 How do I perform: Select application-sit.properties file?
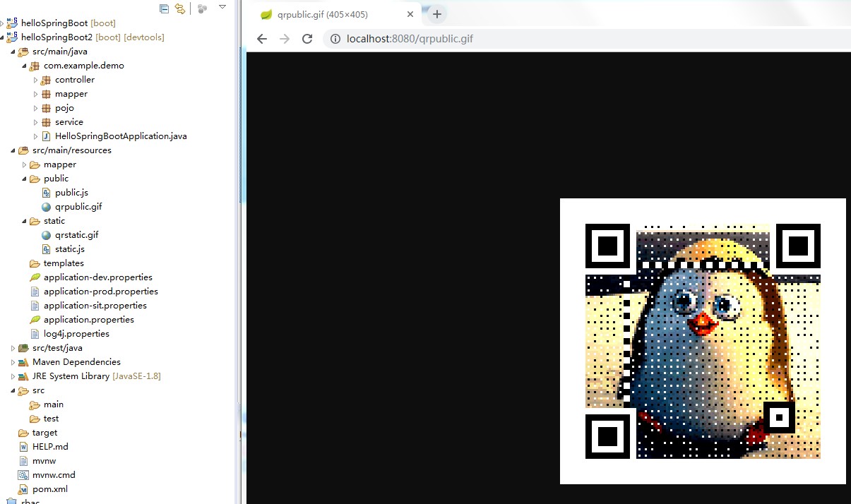click(x=95, y=306)
